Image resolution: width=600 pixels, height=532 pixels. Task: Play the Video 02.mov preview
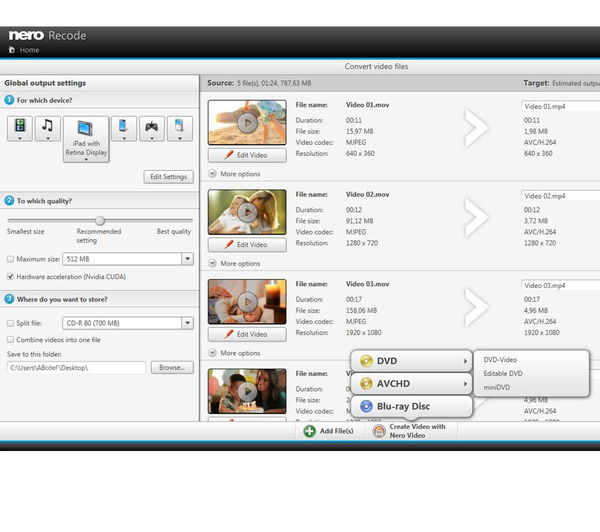tap(247, 212)
